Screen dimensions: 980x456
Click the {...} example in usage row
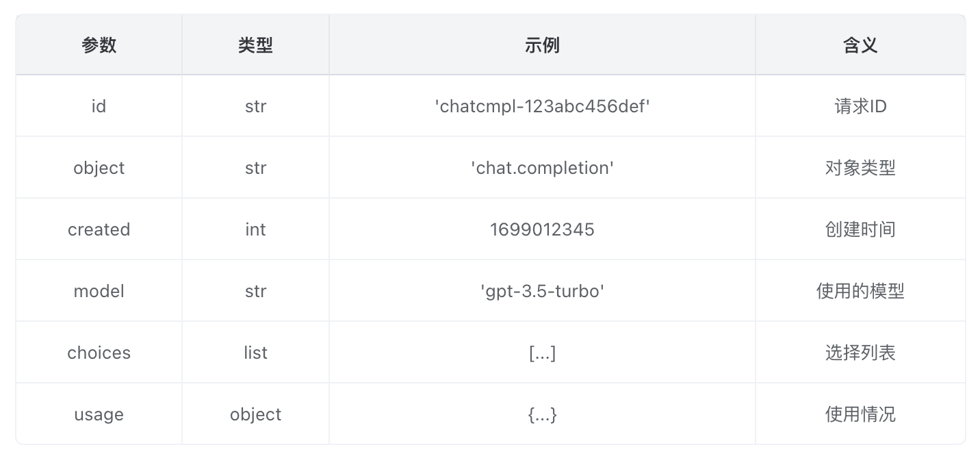[542, 414]
